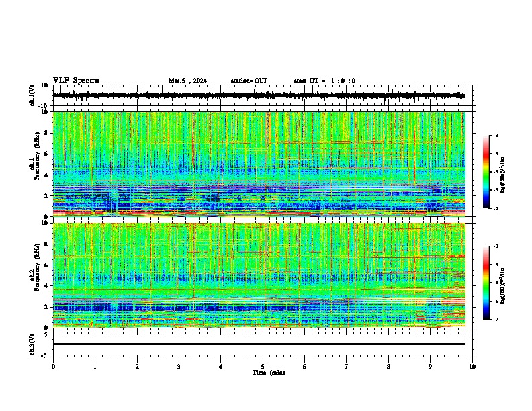This screenshot has height=411, width=532.
Task: Click time axis tick label "4"
Action: tap(221, 367)
